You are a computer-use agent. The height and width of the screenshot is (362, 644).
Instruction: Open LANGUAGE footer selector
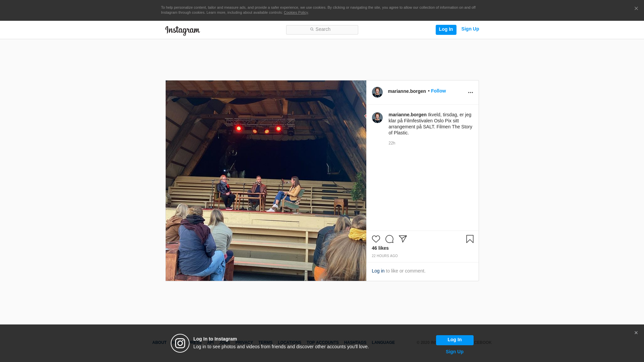(x=383, y=343)
